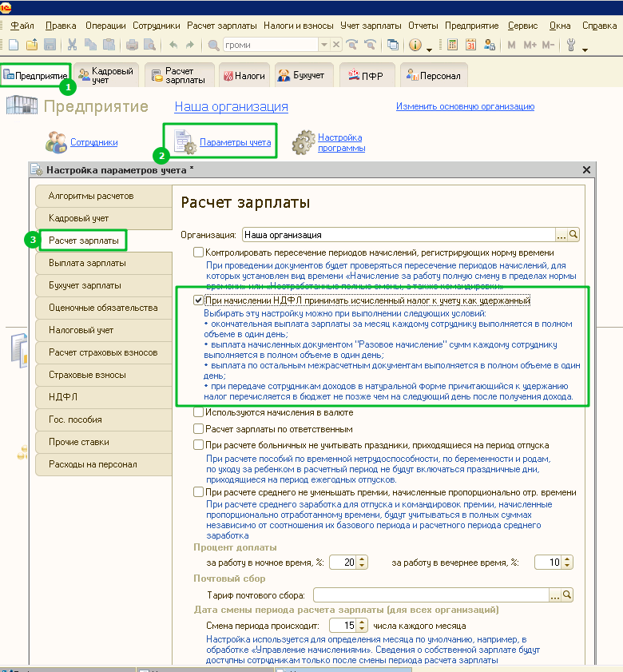Click the wrench tools toolbar icon
Viewport: 623px width, 672px height.
(571, 45)
